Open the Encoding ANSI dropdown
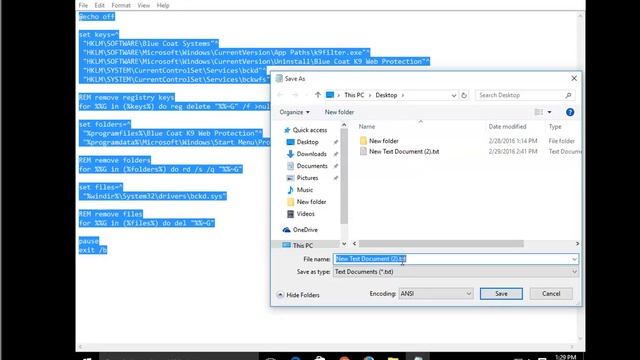 436,293
